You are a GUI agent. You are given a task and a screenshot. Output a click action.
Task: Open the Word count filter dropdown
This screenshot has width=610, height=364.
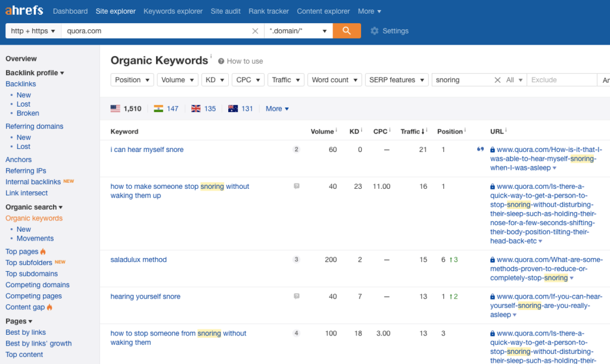click(335, 80)
